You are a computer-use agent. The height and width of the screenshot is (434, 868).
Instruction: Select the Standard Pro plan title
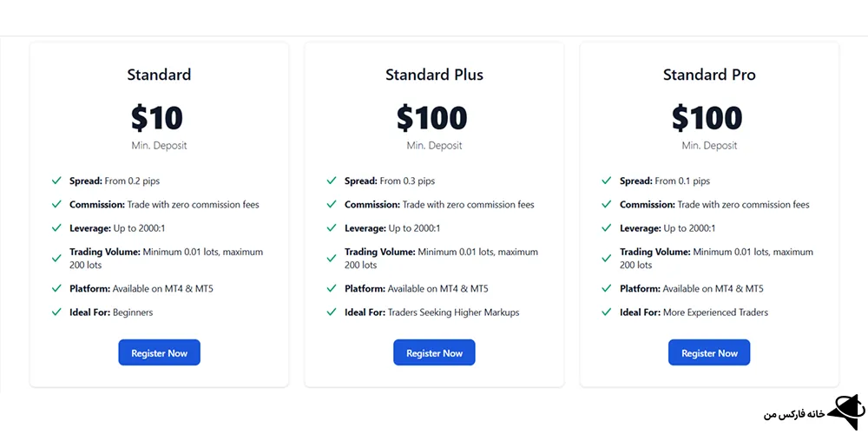pyautogui.click(x=709, y=75)
